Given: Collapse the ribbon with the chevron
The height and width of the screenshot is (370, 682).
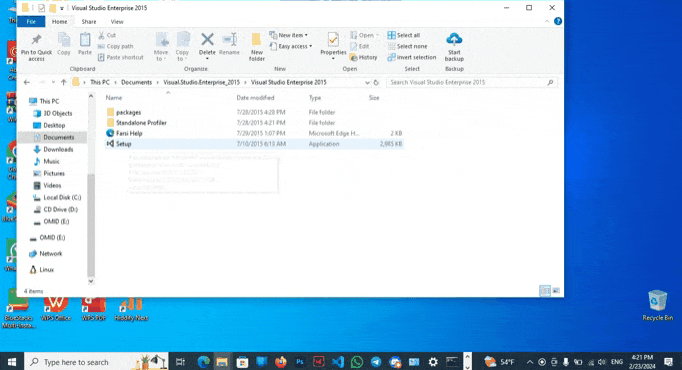Looking at the screenshot, I should [547, 21].
